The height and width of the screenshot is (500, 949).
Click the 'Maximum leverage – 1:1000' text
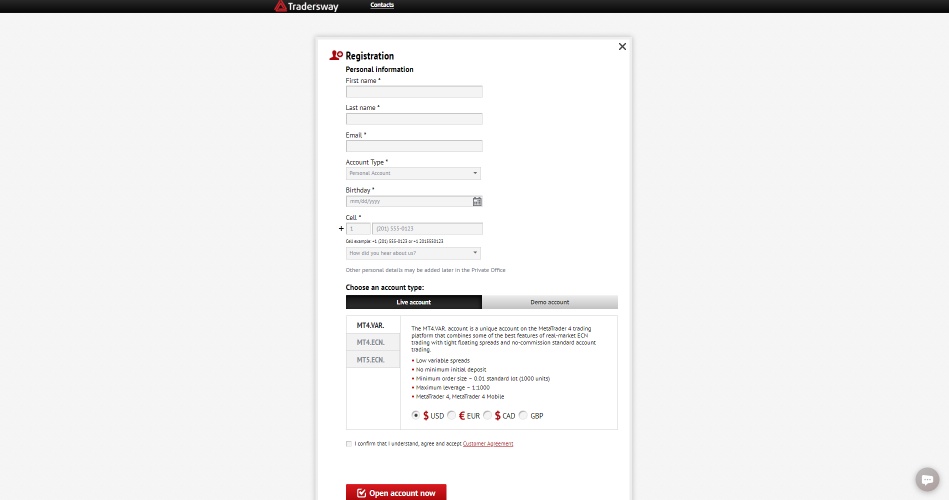tap(453, 387)
